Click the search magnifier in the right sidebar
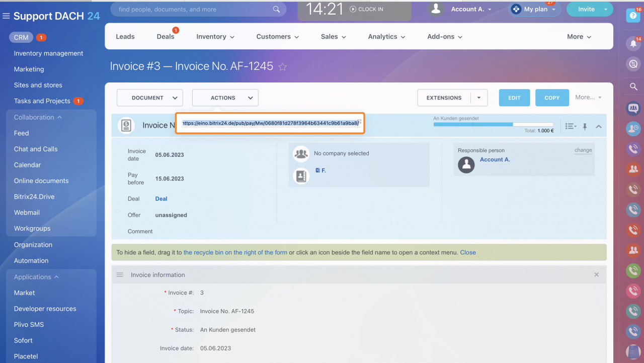The image size is (644, 363). [x=633, y=86]
